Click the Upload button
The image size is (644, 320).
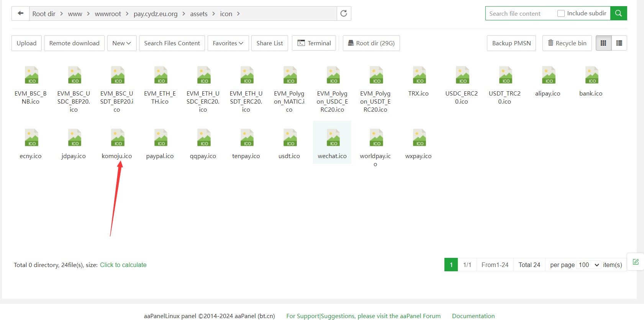coord(26,43)
